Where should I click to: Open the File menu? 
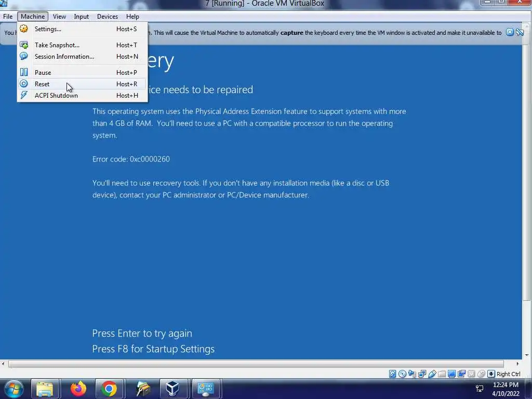click(x=8, y=17)
